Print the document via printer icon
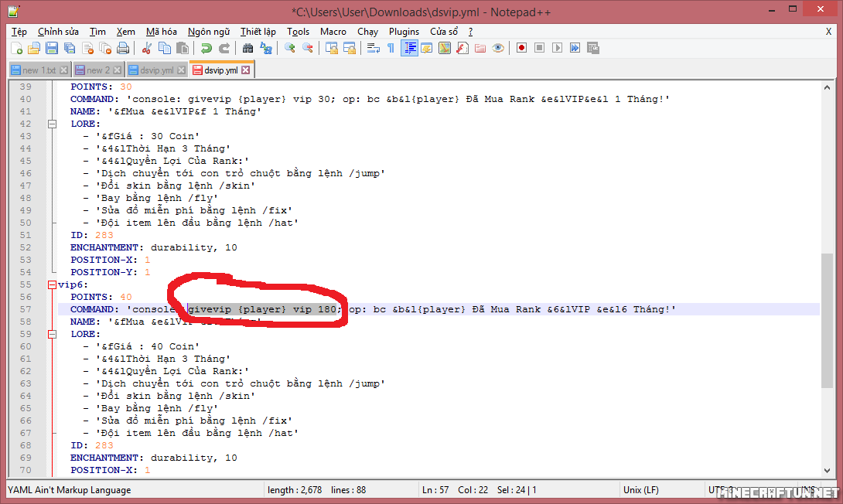The image size is (843, 504). pyautogui.click(x=123, y=49)
